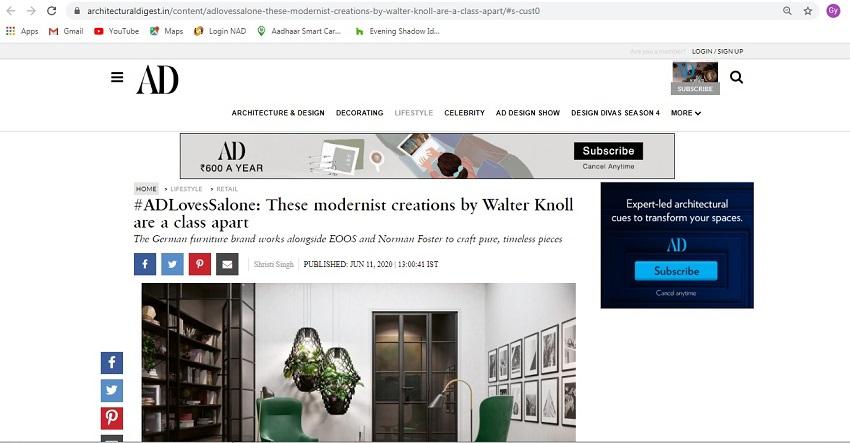Screen dimensions: 850x443
Task: Click blue Subscribe button in sidebar ad
Action: coord(676,271)
